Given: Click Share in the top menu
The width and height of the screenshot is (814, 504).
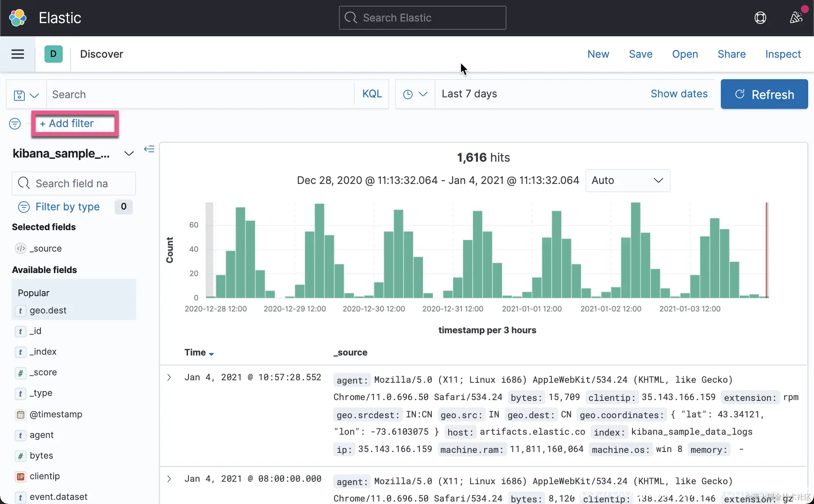Looking at the screenshot, I should (731, 54).
